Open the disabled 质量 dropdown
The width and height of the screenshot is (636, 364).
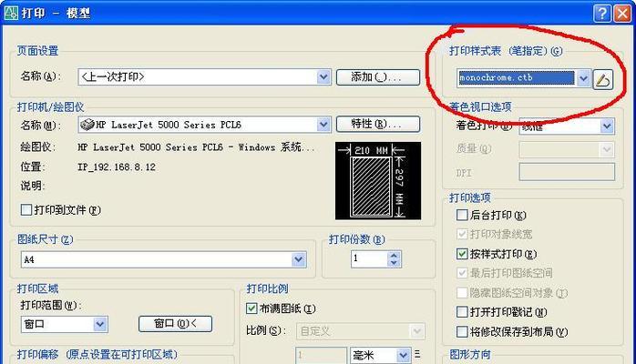coord(607,150)
